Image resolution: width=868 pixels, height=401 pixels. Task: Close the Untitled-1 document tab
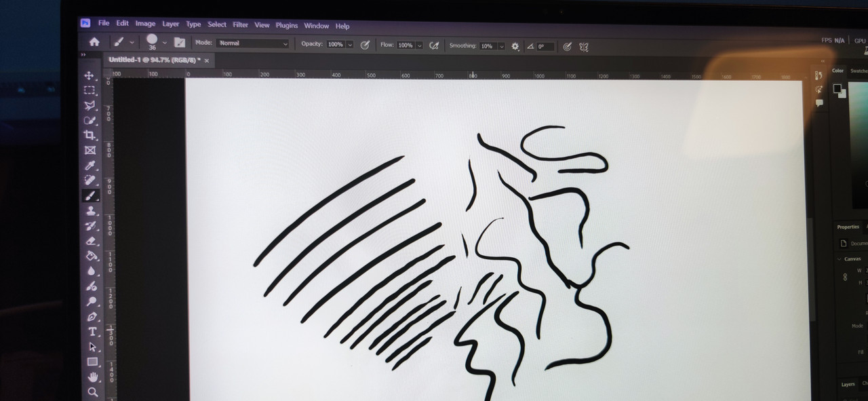coord(207,60)
